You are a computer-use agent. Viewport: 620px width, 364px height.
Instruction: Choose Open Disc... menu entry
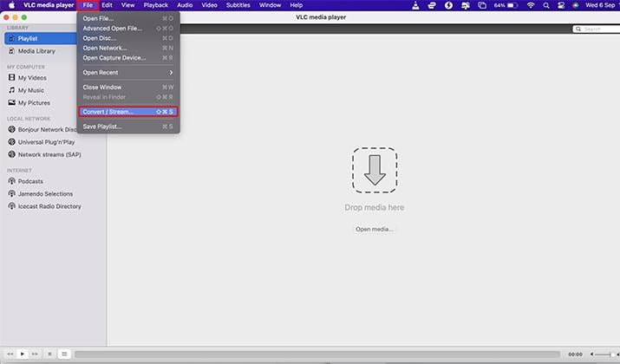(x=128, y=38)
